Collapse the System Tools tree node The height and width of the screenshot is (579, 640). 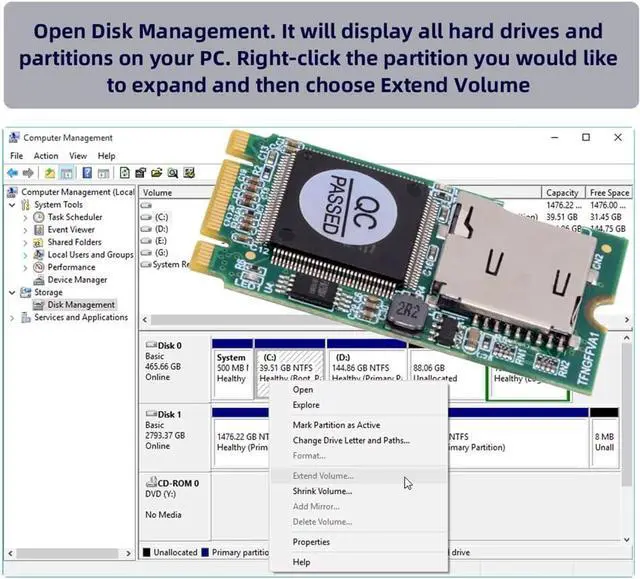click(12, 205)
